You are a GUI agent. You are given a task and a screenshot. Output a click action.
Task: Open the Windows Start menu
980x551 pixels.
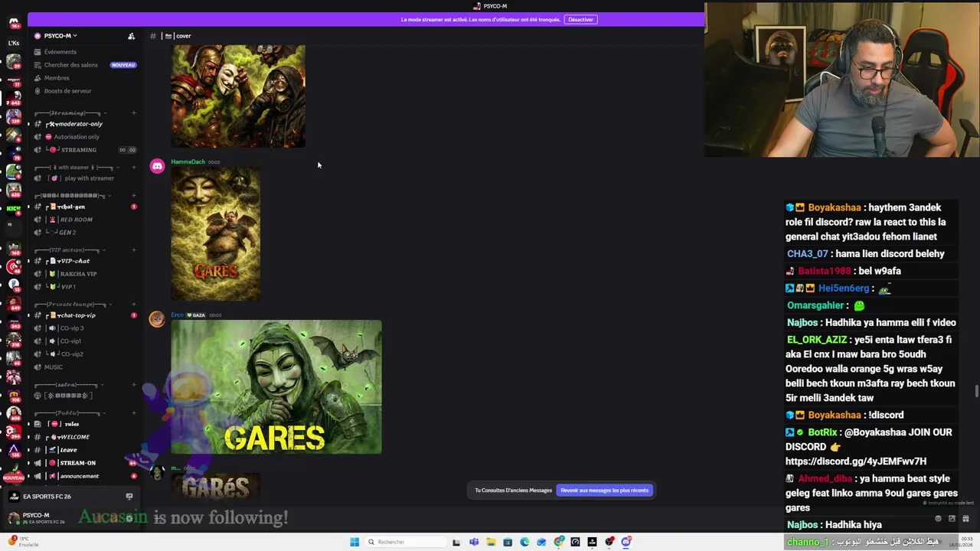(x=354, y=542)
